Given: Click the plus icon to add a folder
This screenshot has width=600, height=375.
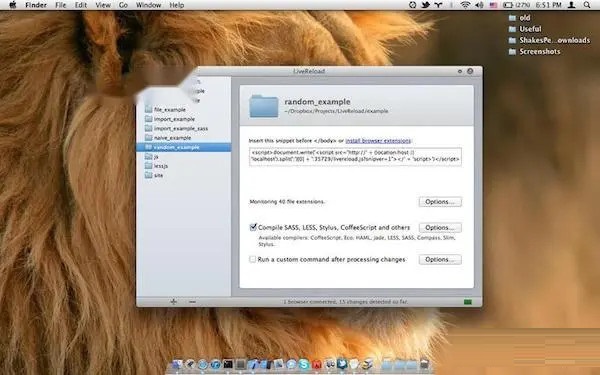Looking at the screenshot, I should click(x=173, y=302).
